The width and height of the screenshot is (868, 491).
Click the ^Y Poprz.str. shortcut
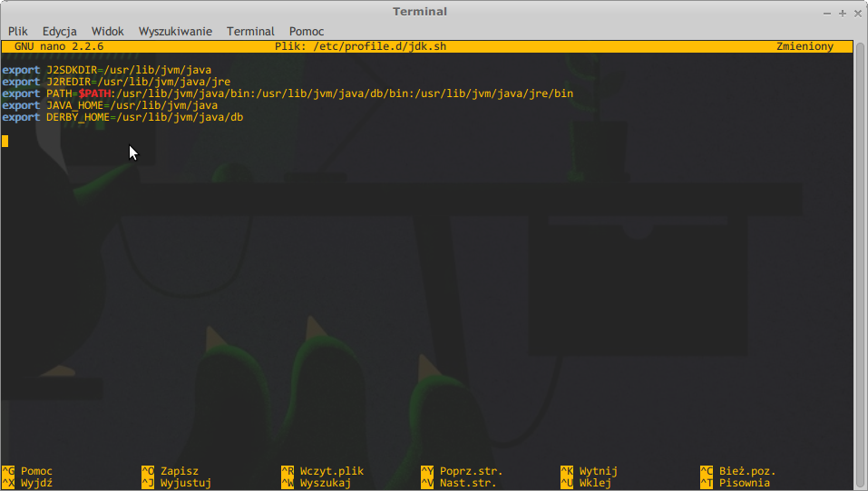coord(463,471)
